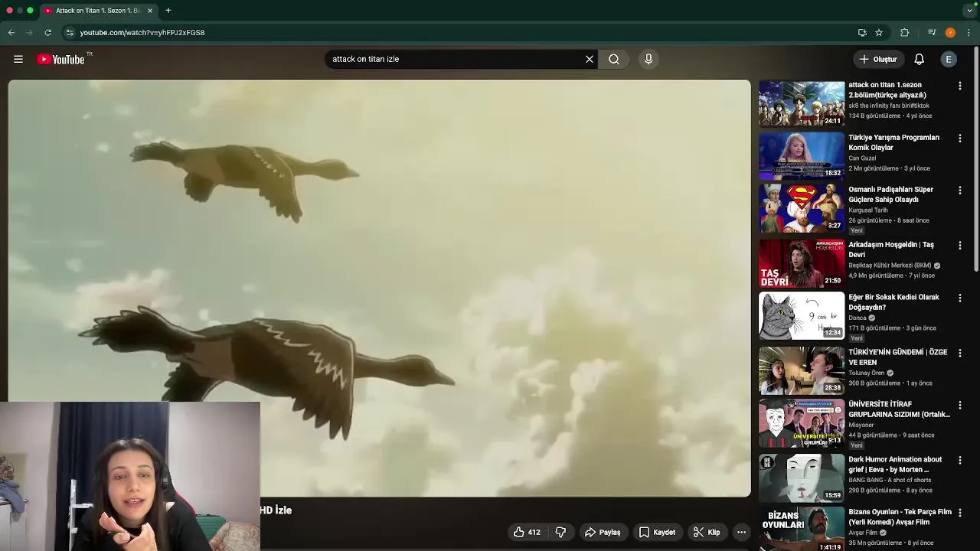Open title 'ÜNİVERSİTE İTİRAF GRUPLARINA SIZDIM!'

click(899, 409)
